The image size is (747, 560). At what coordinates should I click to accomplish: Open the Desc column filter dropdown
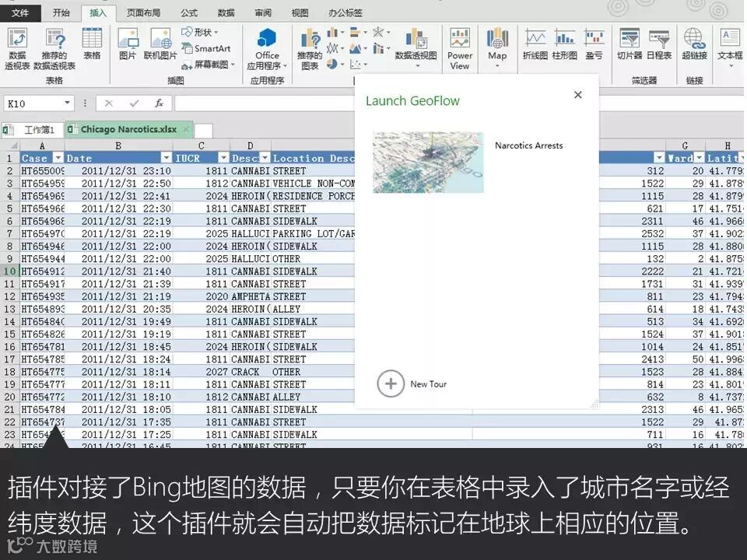265,158
